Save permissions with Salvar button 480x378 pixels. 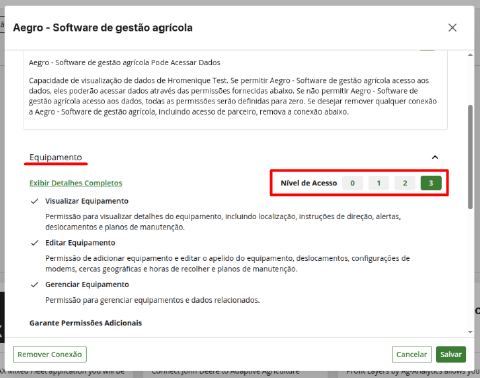coord(451,354)
